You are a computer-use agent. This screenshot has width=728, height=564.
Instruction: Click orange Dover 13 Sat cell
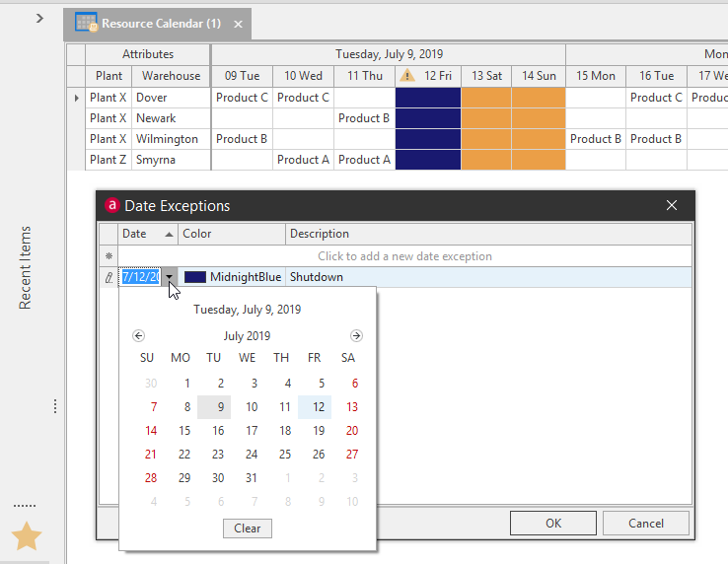(x=486, y=98)
